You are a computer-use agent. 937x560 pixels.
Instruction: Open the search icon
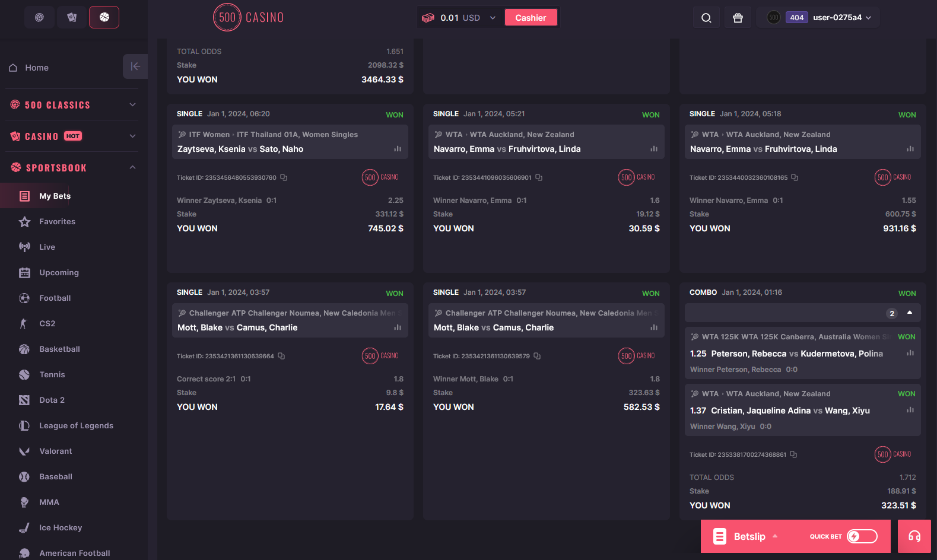coord(706,18)
